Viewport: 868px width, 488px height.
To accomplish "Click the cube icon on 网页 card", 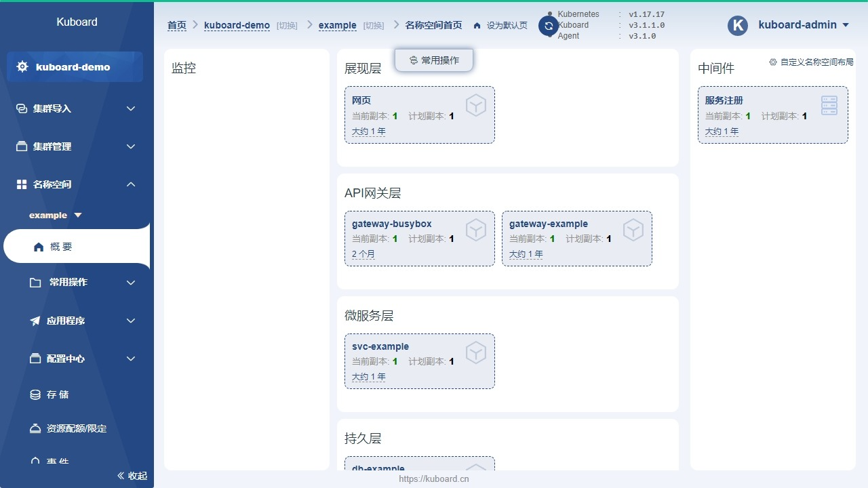I will click(x=476, y=105).
